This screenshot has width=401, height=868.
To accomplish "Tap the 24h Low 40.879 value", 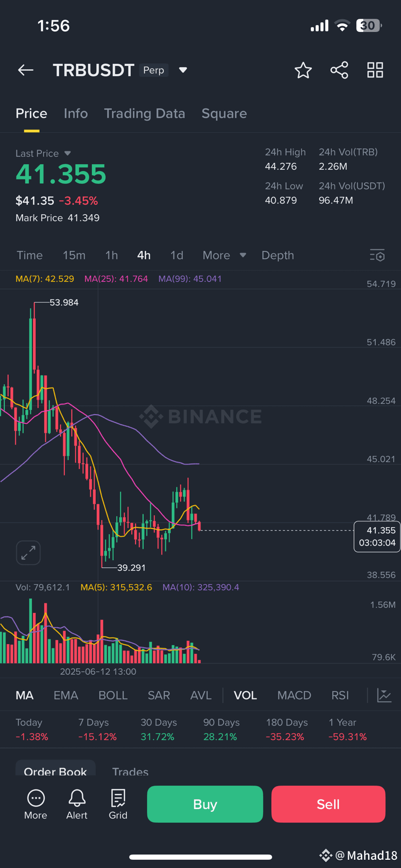I will pos(281,201).
